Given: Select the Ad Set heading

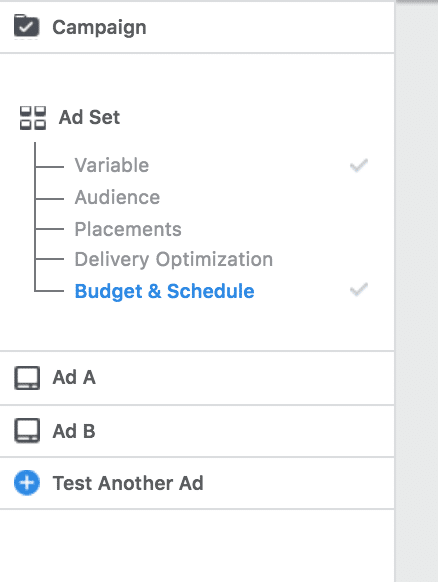Looking at the screenshot, I should click(x=89, y=117).
